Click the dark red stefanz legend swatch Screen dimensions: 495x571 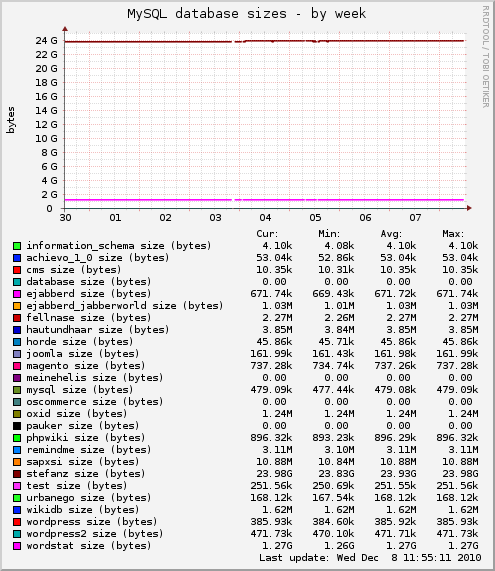(17, 474)
